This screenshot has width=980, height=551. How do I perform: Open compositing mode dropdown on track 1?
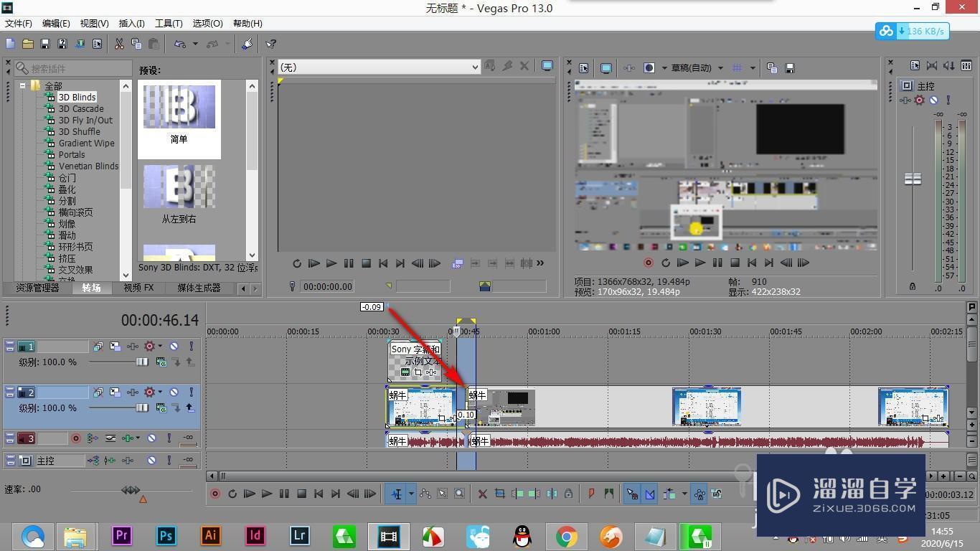(x=161, y=362)
